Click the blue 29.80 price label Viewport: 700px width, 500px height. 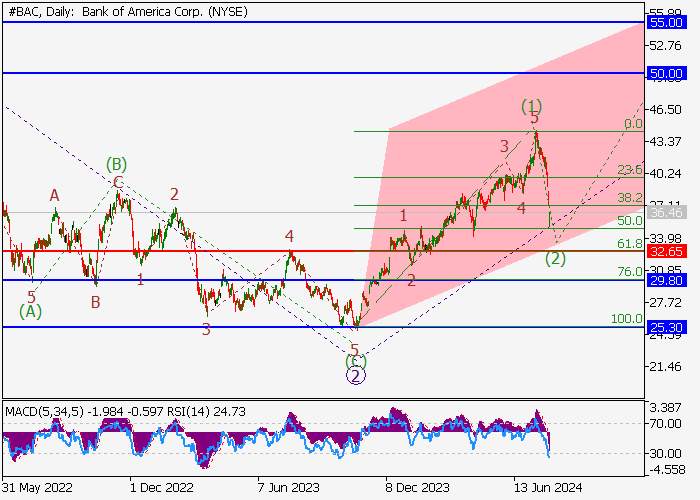point(666,280)
